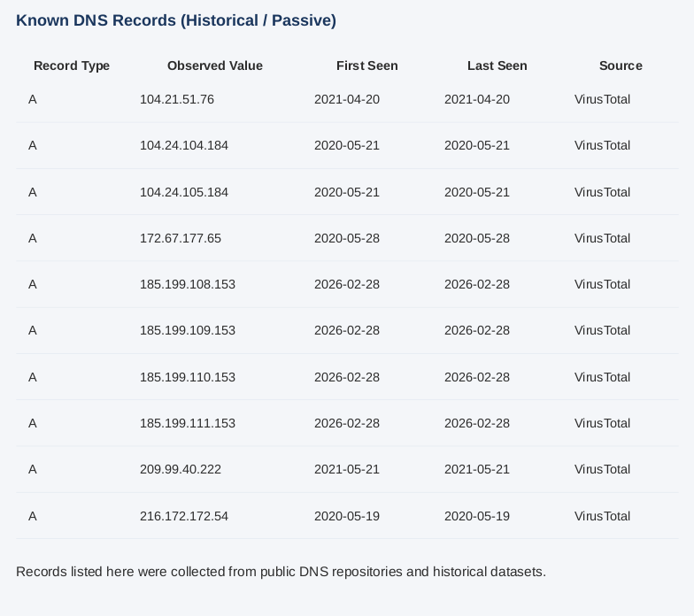Click the Source column header
This screenshot has width=694, height=616.
[x=621, y=65]
